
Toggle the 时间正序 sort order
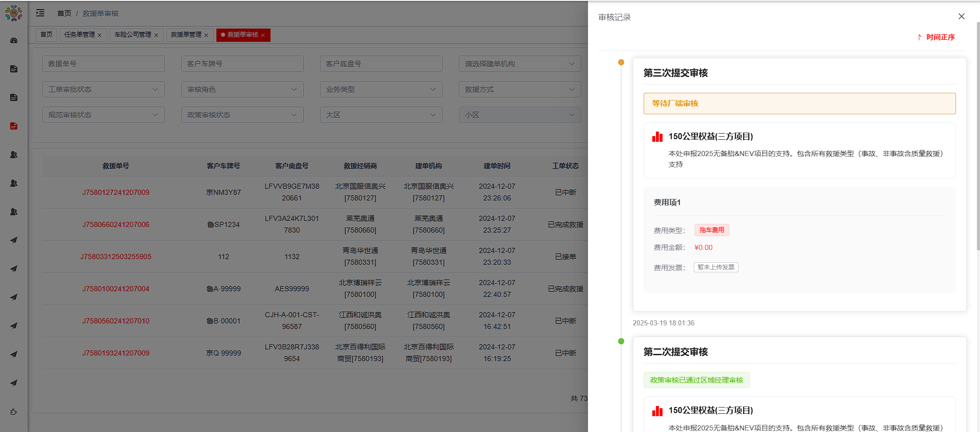[936, 37]
